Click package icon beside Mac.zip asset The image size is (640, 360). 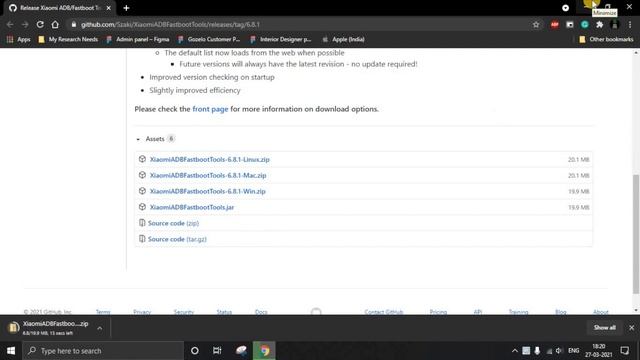click(x=142, y=175)
